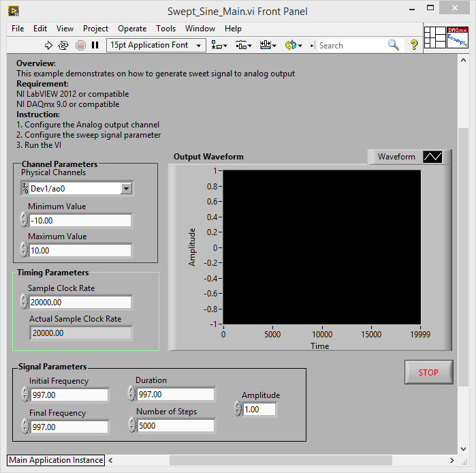Click the red STOP button
The width and height of the screenshot is (476, 473).
pyautogui.click(x=428, y=372)
